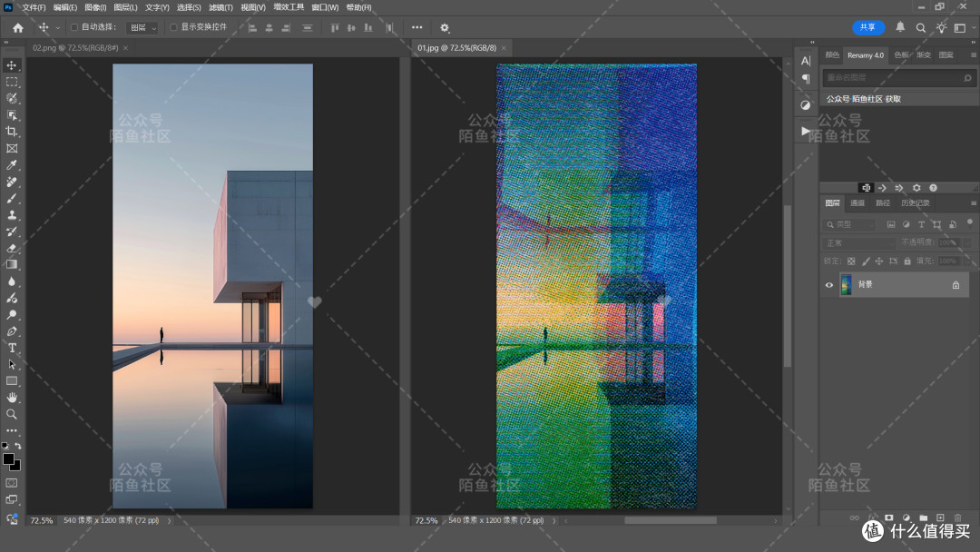
Task: Select the Zoom tool
Action: click(x=12, y=414)
